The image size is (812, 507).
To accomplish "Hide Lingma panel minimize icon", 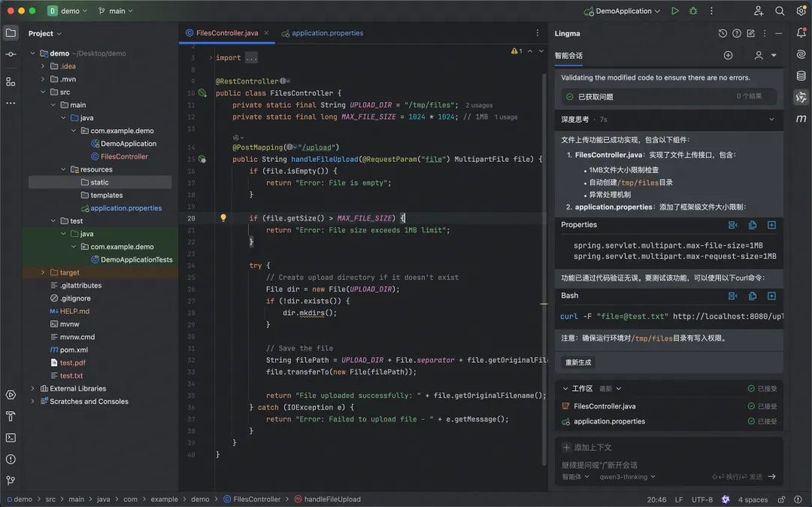I will [x=778, y=33].
